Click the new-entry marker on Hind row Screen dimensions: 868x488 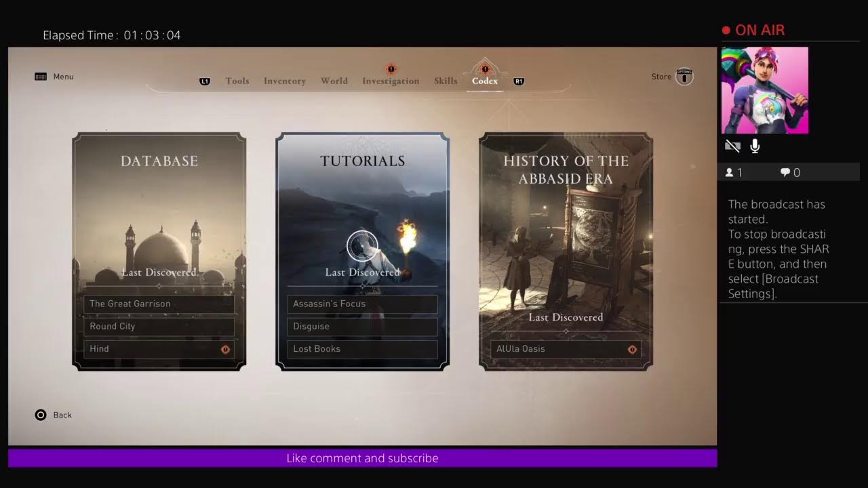[x=225, y=350]
